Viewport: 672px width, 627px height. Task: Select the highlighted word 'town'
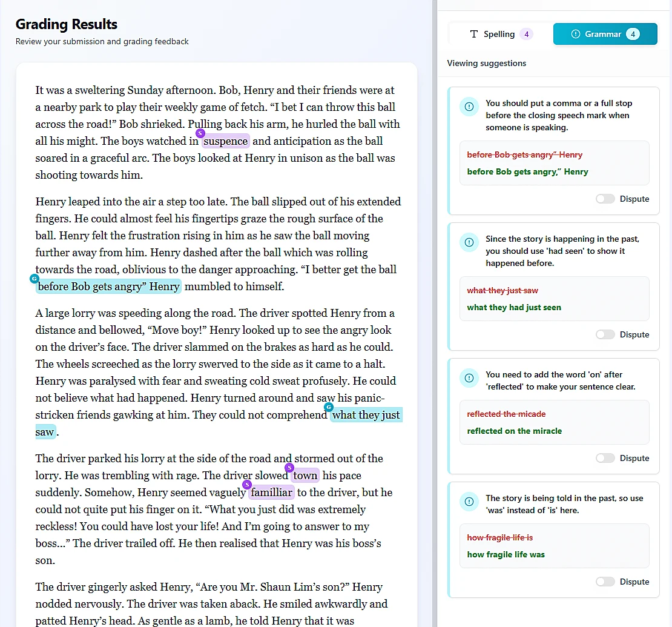tap(305, 475)
